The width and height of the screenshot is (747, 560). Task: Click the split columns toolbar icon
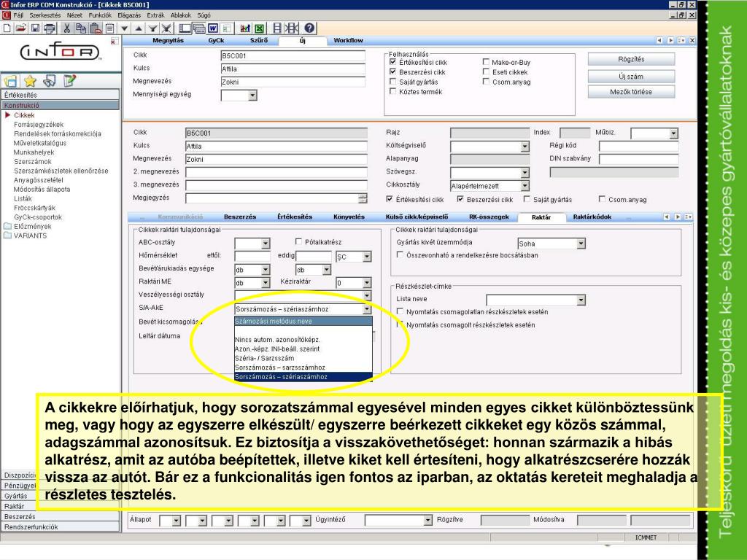(277, 28)
